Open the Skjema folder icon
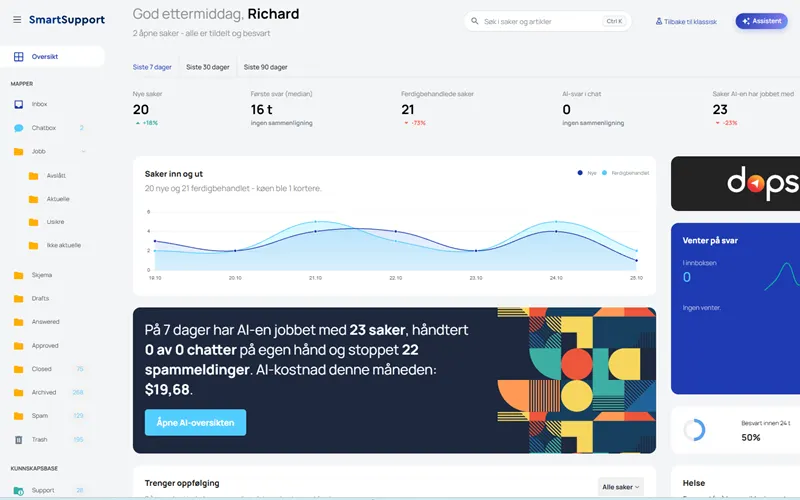800x500 pixels. point(18,276)
